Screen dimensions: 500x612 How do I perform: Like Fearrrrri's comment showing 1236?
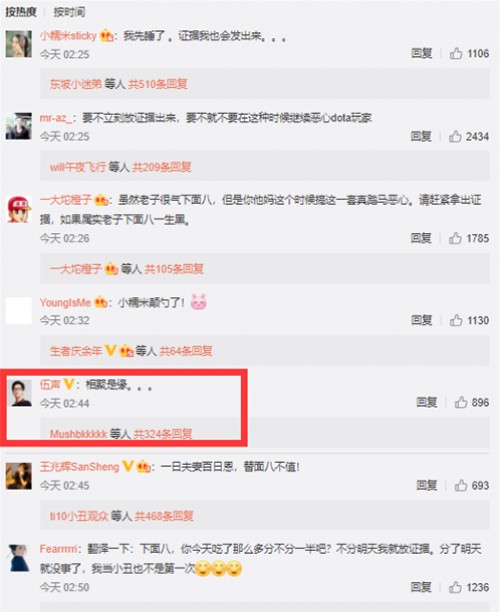[x=455, y=587]
